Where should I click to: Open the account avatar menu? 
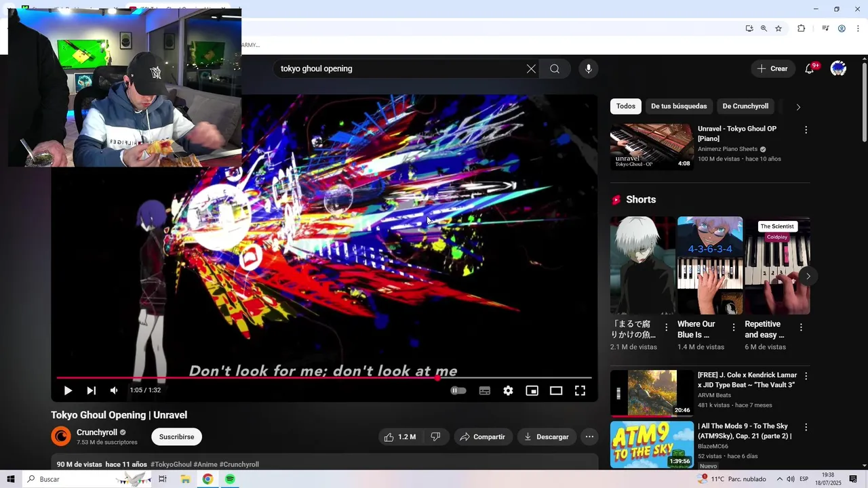(x=838, y=68)
